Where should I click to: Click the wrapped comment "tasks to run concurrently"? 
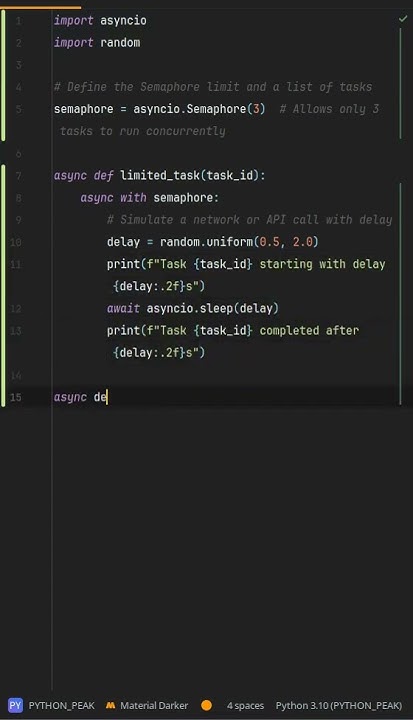143,131
